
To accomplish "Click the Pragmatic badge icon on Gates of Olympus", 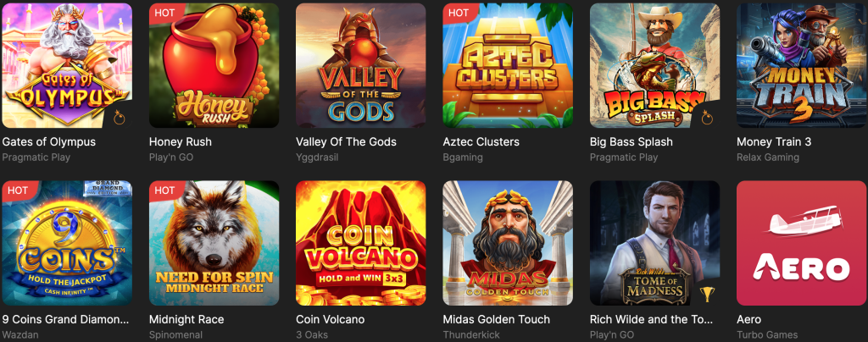I will 119,117.
